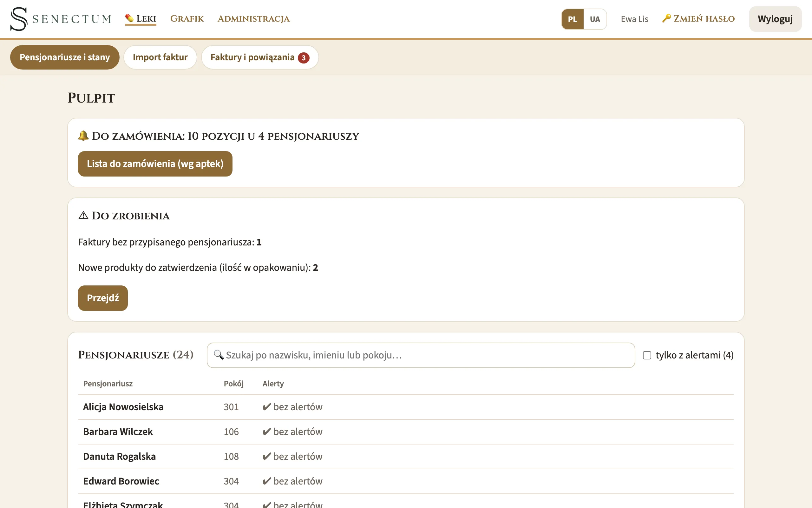812x508 pixels.
Task: Click Nowe produkty do zatwierdzenia line
Action: tap(198, 268)
